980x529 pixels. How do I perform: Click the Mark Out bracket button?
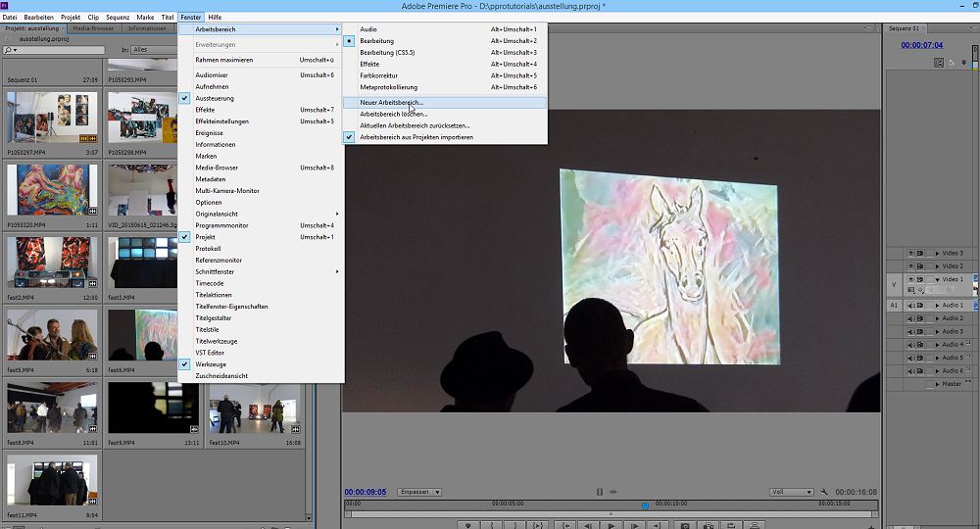click(x=515, y=525)
